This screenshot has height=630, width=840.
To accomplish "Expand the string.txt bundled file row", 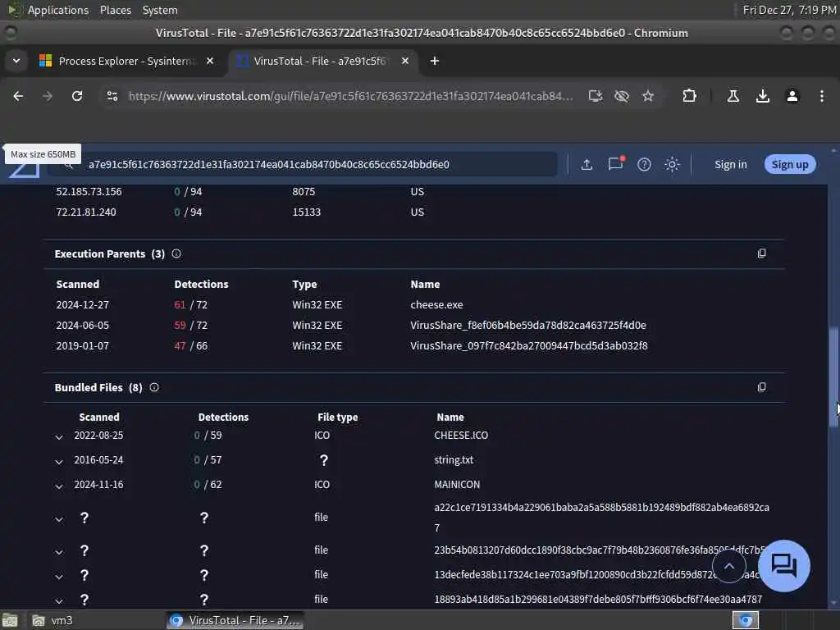I will (x=59, y=461).
